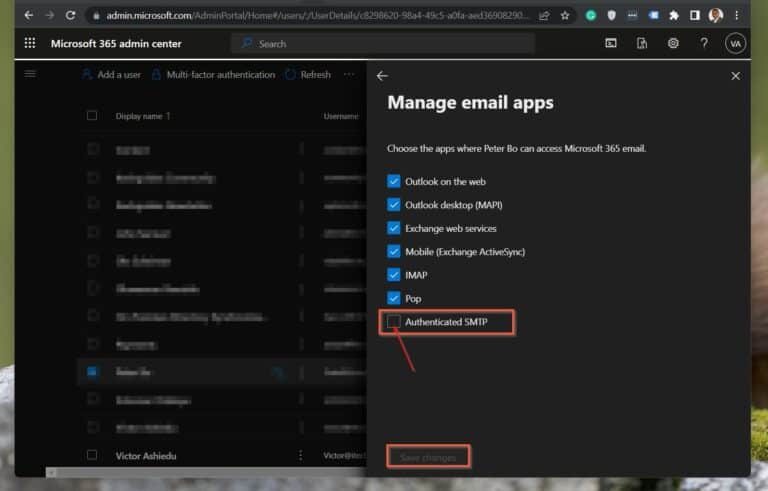This screenshot has width=768, height=491.
Task: Click the horizontal scrollbar below the users list
Action: [x=206, y=472]
